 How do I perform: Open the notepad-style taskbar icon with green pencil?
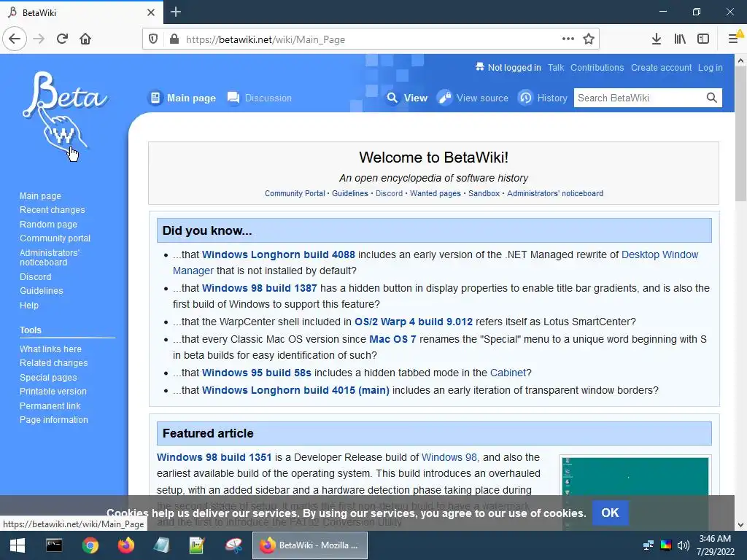(197, 545)
